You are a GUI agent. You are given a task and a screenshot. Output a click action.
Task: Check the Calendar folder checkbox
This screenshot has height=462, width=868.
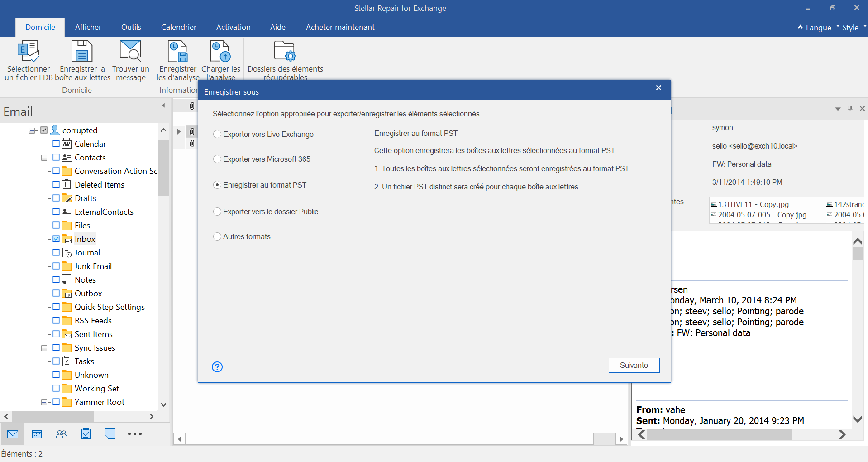tap(56, 144)
